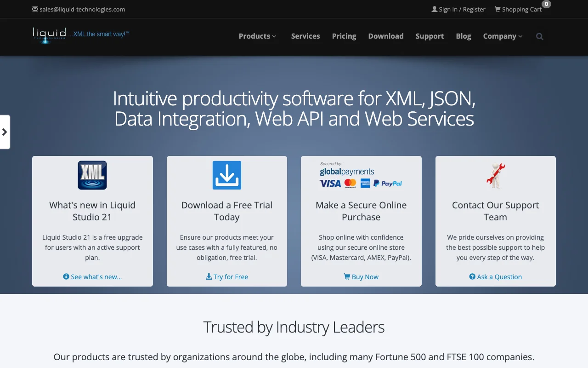
Task: Click the "Ensure our products meet your use cases" text
Action: point(227,247)
